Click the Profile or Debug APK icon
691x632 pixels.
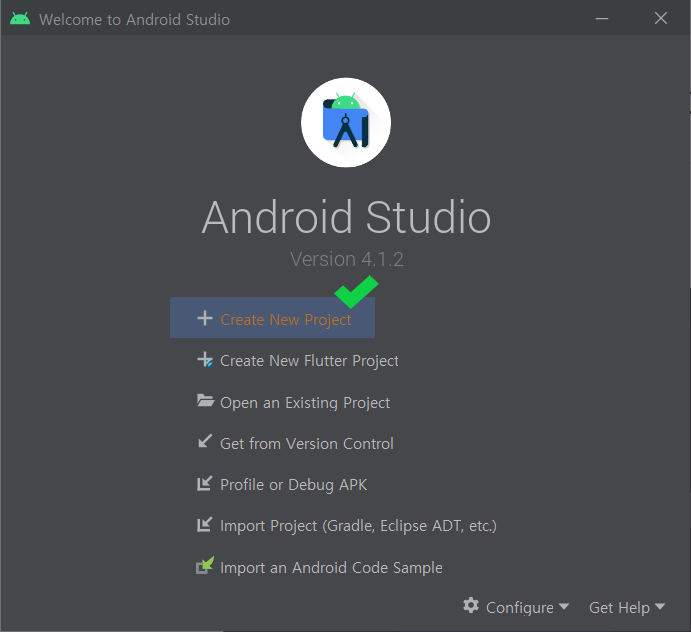click(204, 483)
